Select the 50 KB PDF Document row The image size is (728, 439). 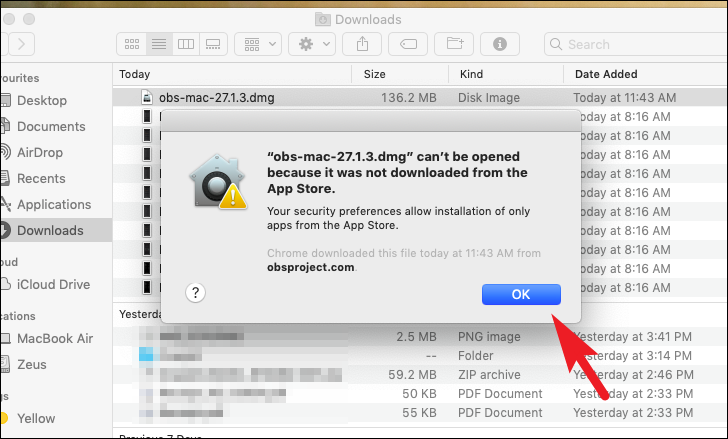point(420,394)
